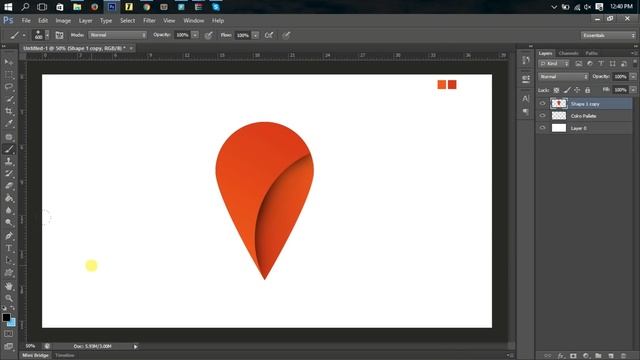The height and width of the screenshot is (360, 640).
Task: Toggle tablet pressure controls opacity
Action: coord(209,35)
